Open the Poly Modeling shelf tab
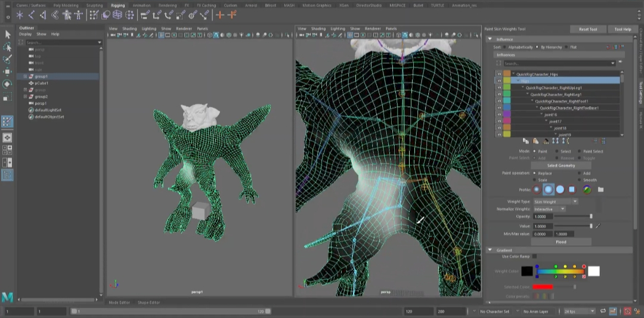The image size is (644, 318). (66, 5)
